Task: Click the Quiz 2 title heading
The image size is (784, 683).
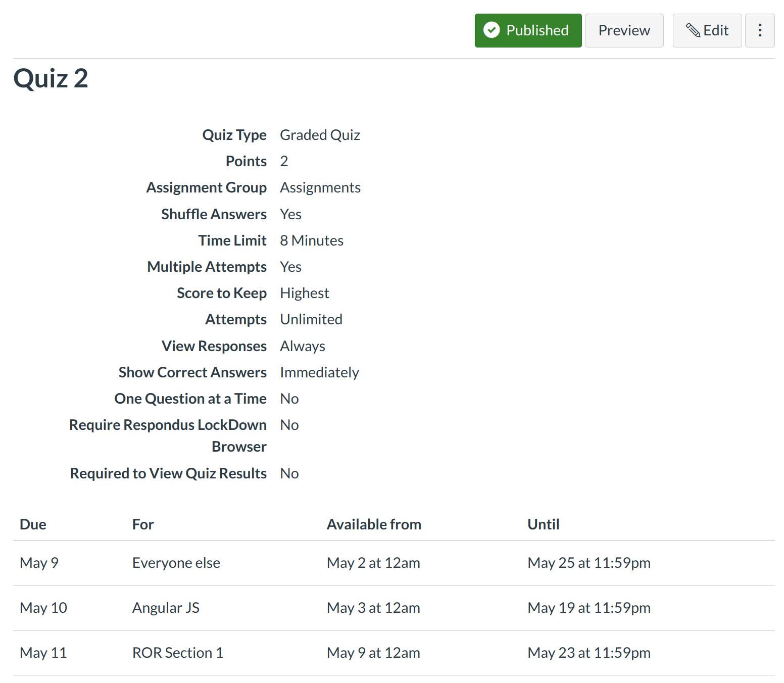Action: [x=51, y=78]
